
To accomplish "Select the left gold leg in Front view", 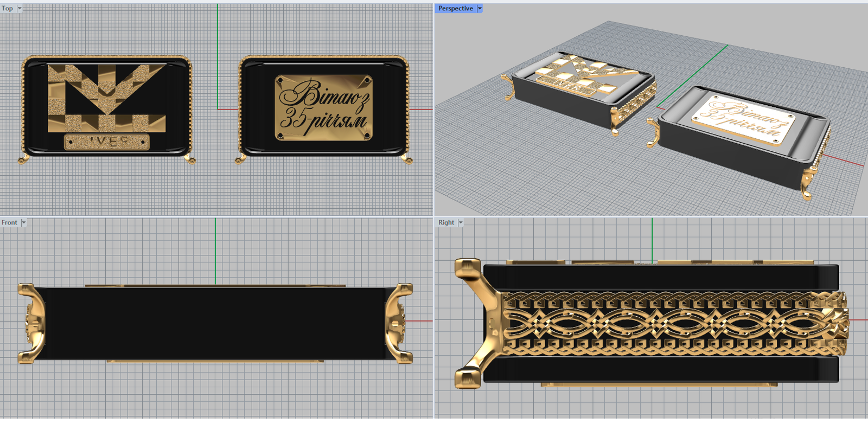I will pos(31,323).
